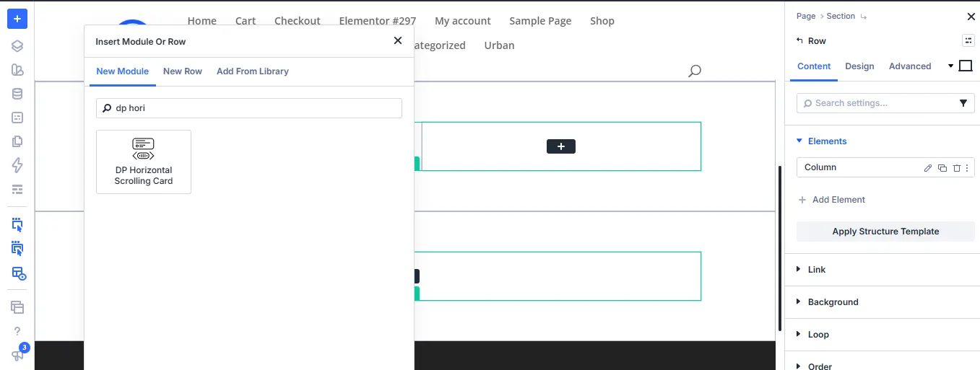
Task: Open the My account menu link
Action: coord(463,21)
